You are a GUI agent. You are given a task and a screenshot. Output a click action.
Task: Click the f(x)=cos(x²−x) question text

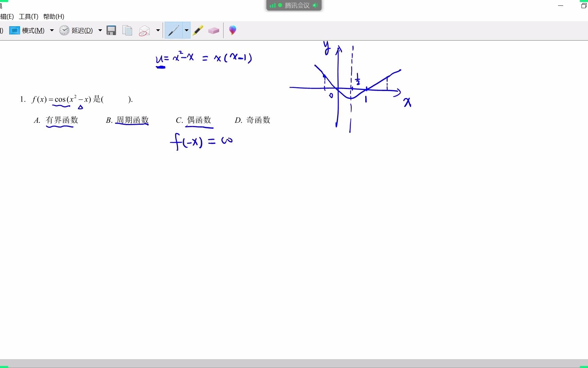[76, 99]
